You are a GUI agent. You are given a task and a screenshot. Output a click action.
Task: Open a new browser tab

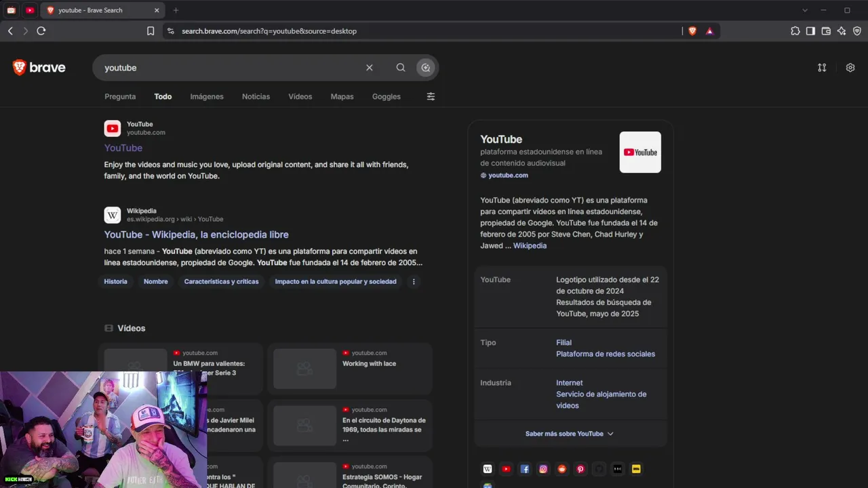[176, 10]
